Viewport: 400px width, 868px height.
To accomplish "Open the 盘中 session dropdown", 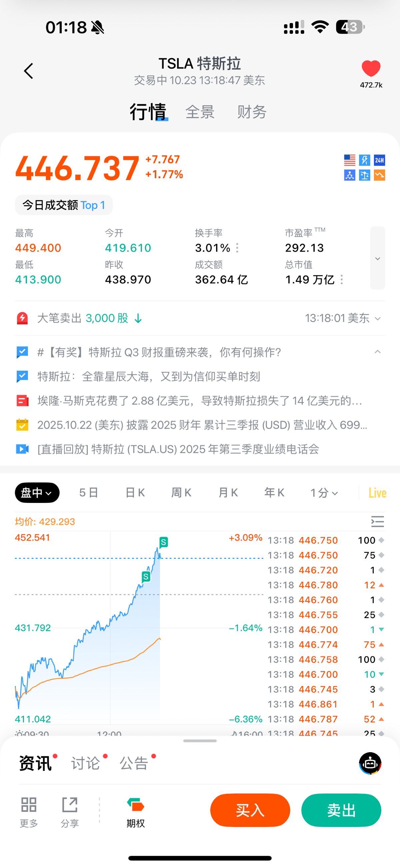I will click(x=37, y=493).
